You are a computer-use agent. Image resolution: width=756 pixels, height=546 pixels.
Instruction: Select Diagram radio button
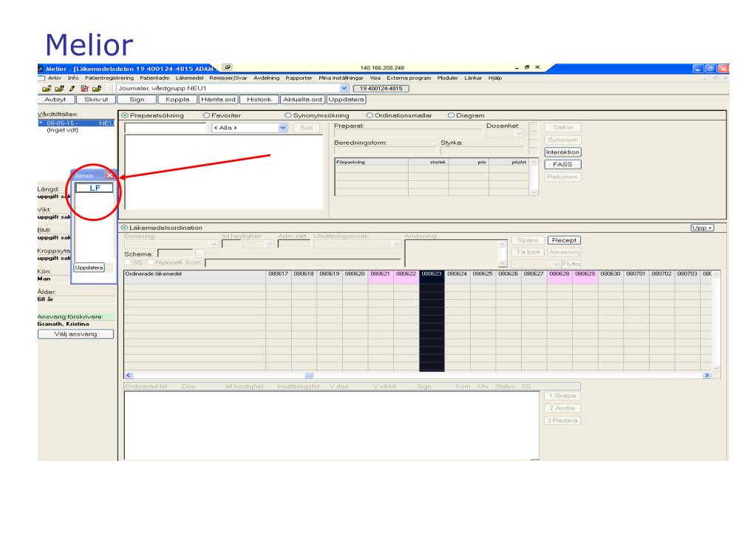pos(451,116)
